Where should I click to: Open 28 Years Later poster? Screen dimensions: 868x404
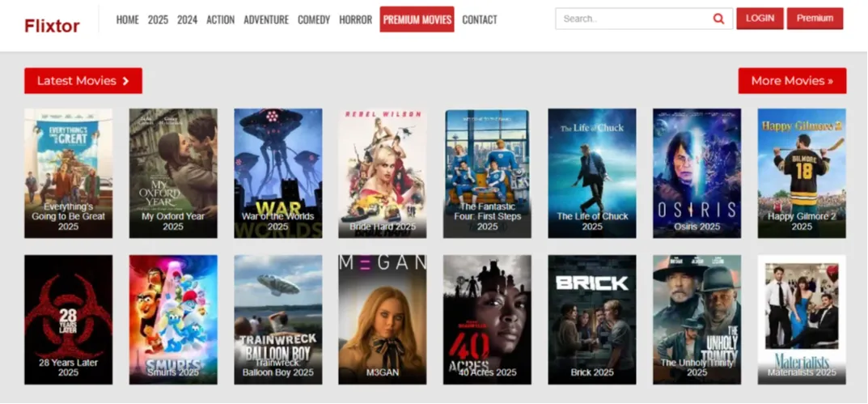coord(68,320)
